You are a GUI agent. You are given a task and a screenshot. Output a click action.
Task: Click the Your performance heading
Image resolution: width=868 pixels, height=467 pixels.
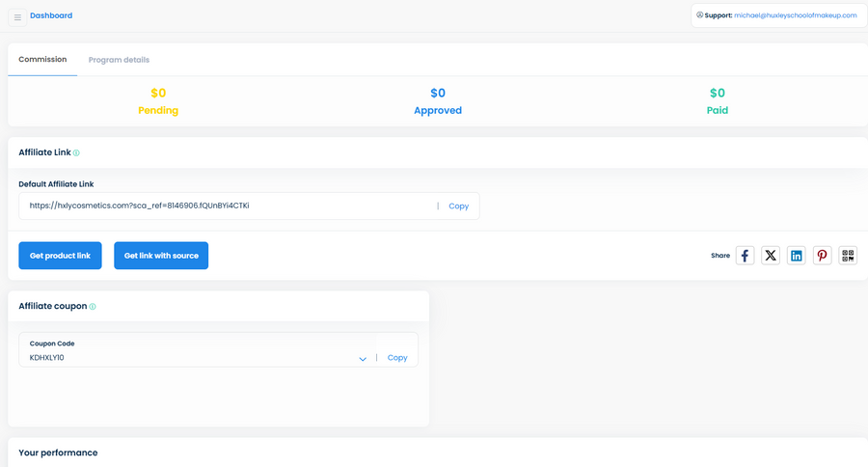[x=58, y=453]
